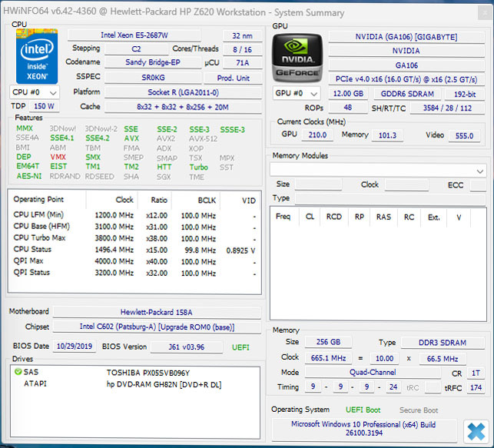Select the CPU Status row
This screenshot has width=494, height=448.
pyautogui.click(x=134, y=250)
